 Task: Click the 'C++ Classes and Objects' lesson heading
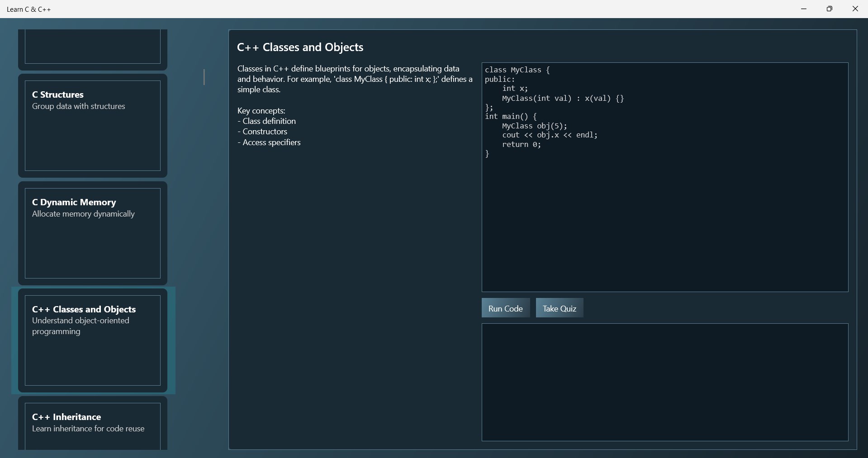point(300,47)
